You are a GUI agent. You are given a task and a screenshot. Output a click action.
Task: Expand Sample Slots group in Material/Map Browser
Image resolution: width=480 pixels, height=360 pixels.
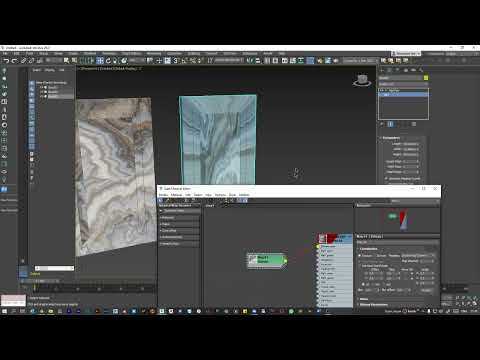point(179,244)
